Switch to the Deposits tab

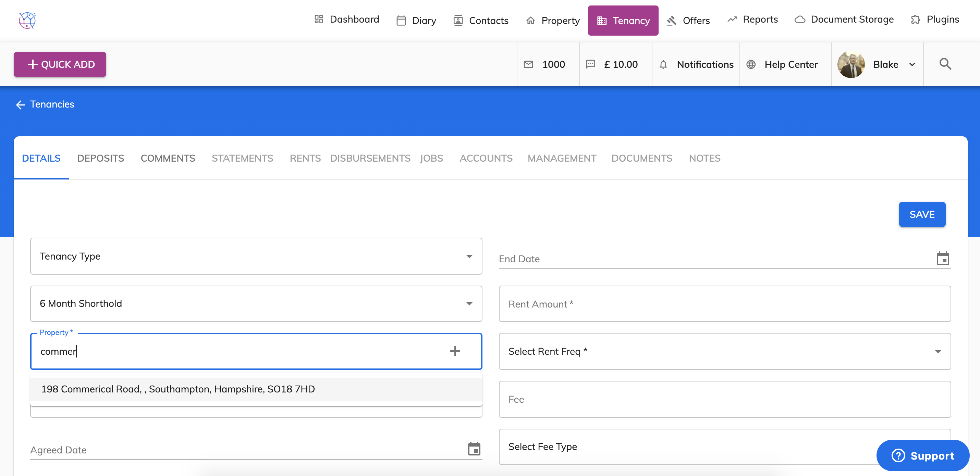click(100, 158)
